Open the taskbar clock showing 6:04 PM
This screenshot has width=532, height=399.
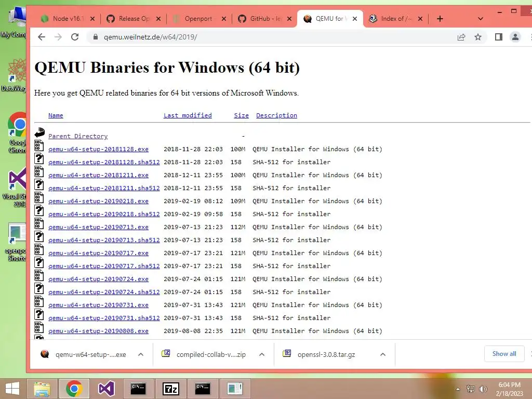(x=509, y=389)
